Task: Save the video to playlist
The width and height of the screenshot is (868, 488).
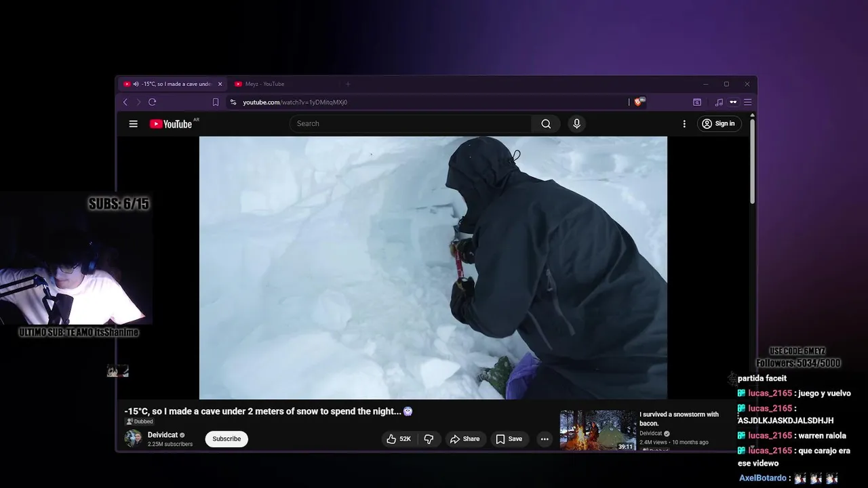Action: pos(509,439)
